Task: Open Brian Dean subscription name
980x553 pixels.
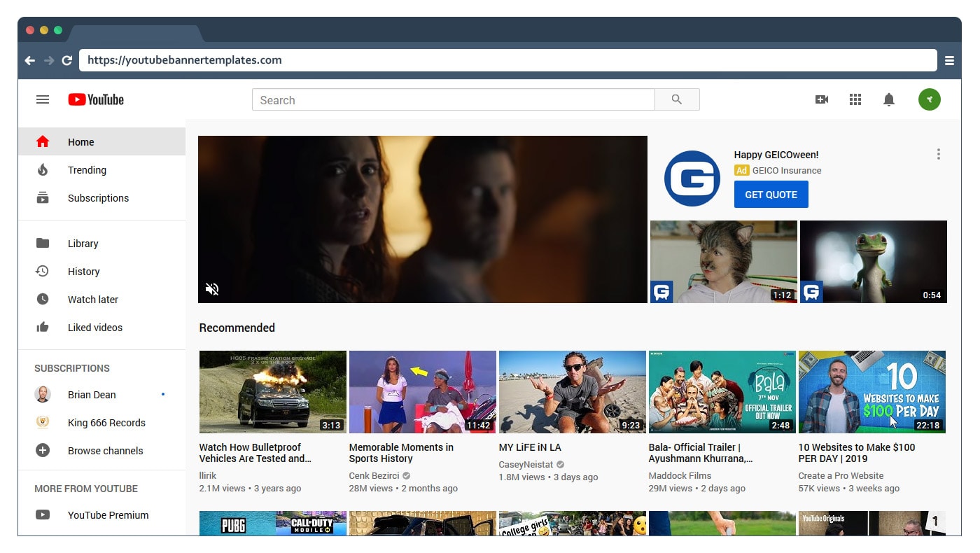Action: pyautogui.click(x=92, y=395)
